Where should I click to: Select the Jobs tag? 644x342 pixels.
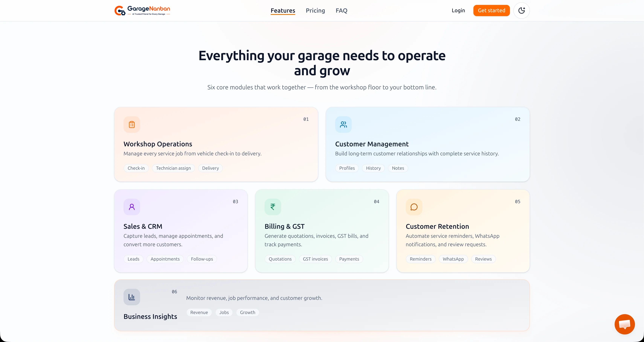(224, 312)
